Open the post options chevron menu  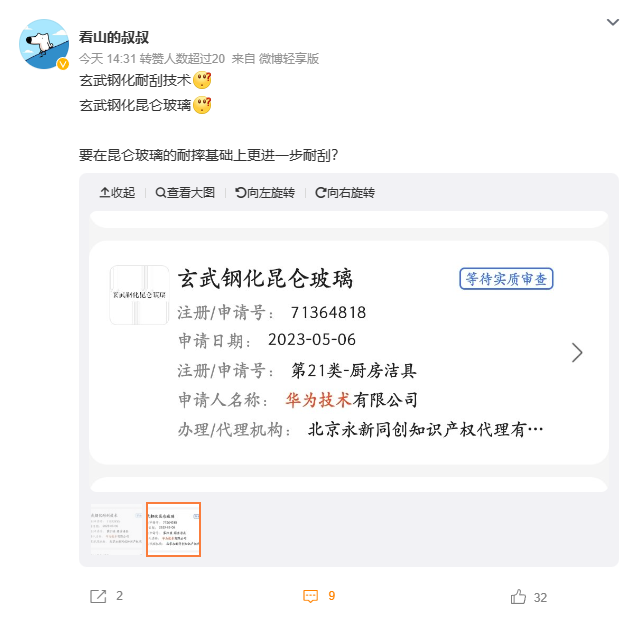(612, 22)
